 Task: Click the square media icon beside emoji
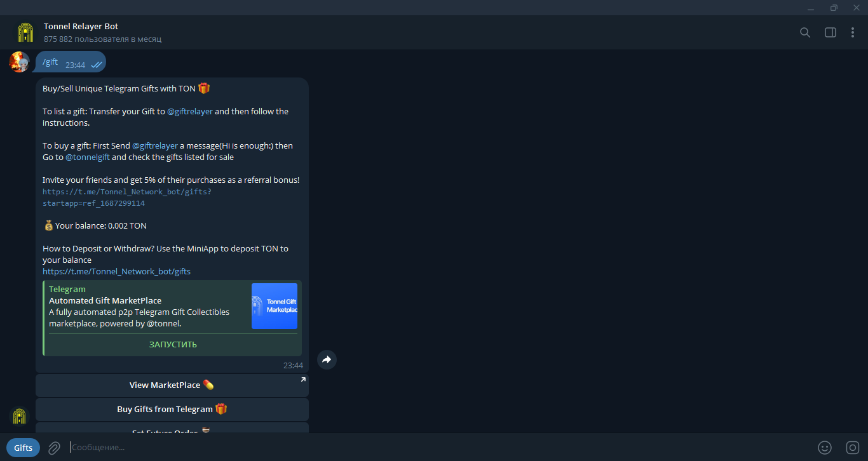[x=853, y=448]
